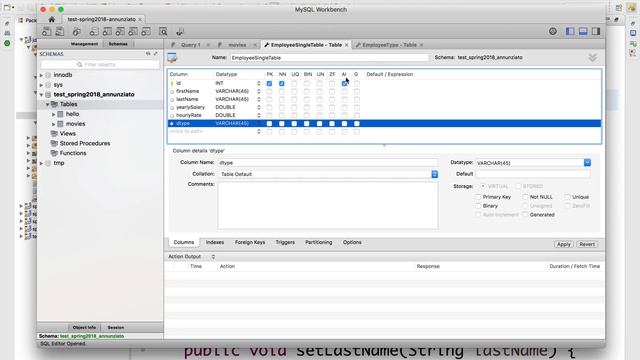Toggle the right sidebar panel icon
This screenshot has height=360, width=640.
click(596, 31)
